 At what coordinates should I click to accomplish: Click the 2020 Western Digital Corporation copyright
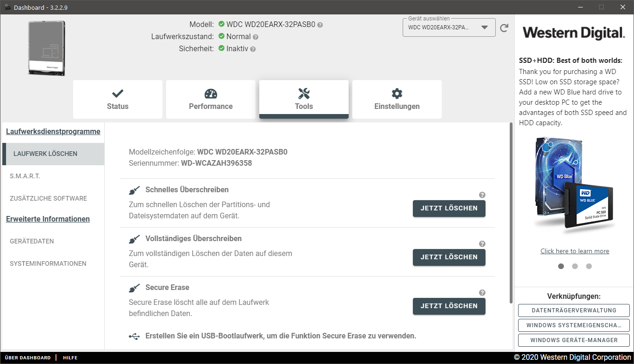point(573,357)
